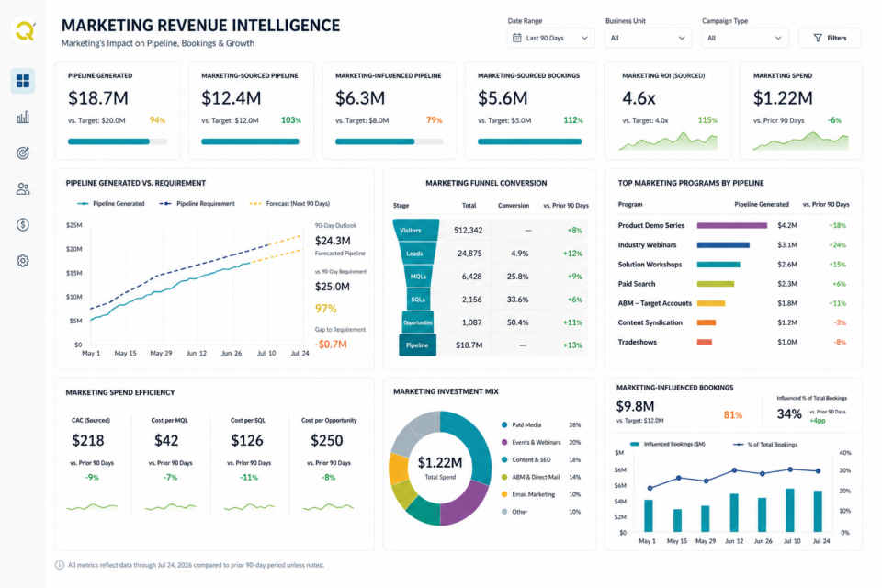This screenshot has width=882, height=588.
Task: Click the CAC (Sourced) trend sparkline
Action: point(92,507)
